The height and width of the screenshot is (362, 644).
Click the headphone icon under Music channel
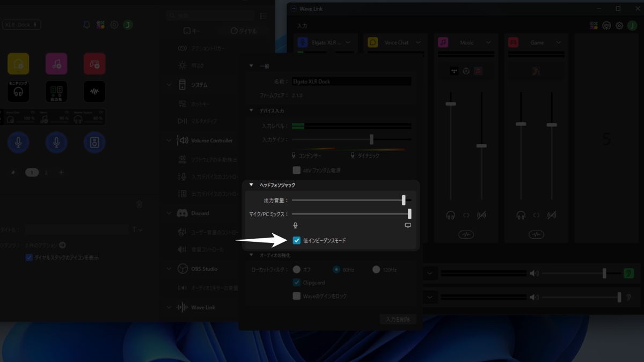[x=450, y=215]
